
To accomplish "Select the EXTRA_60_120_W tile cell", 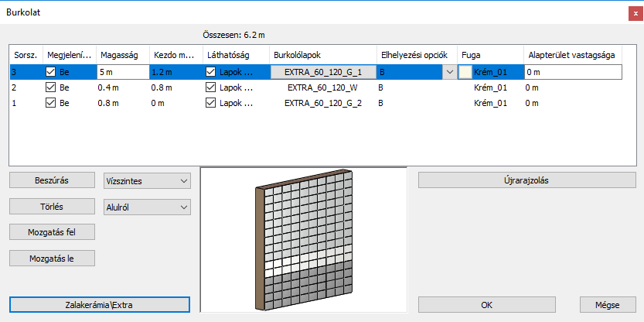I will [x=323, y=87].
